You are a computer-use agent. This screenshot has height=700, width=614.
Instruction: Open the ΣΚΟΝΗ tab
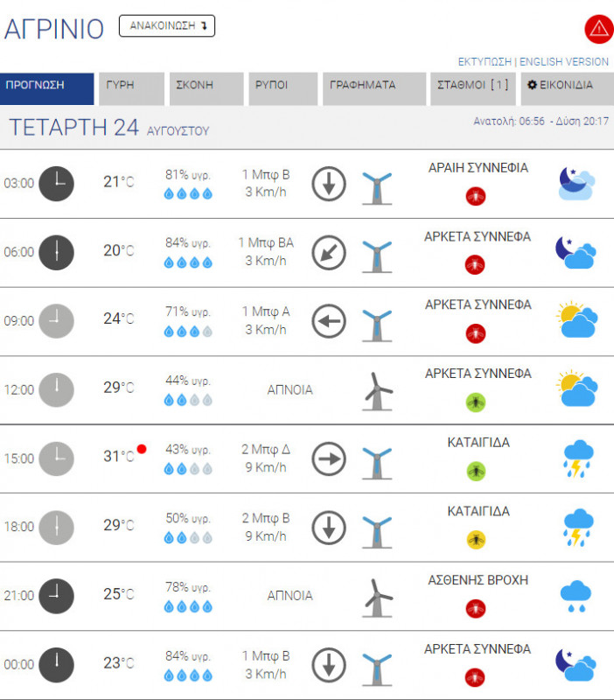click(206, 86)
